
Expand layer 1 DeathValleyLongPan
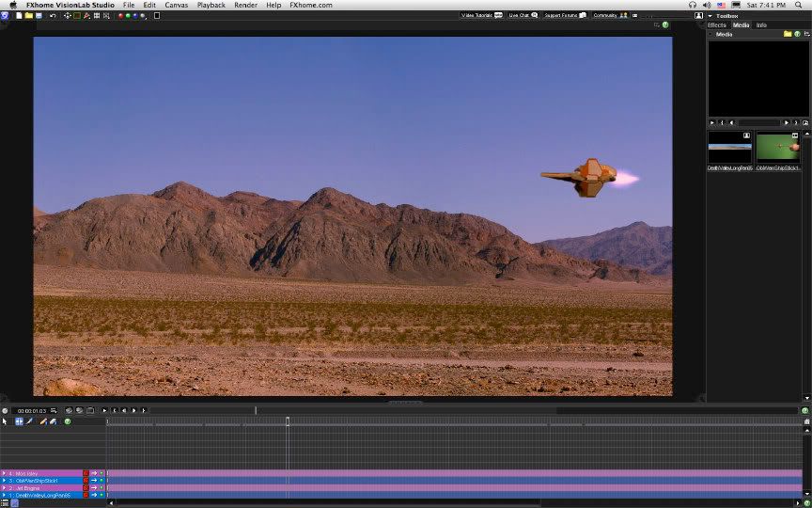(x=4, y=495)
